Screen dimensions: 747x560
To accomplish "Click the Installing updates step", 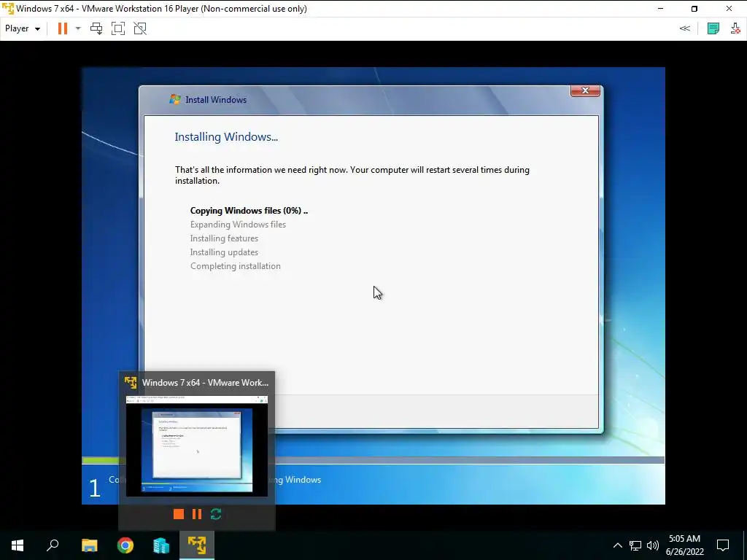I will pyautogui.click(x=224, y=252).
